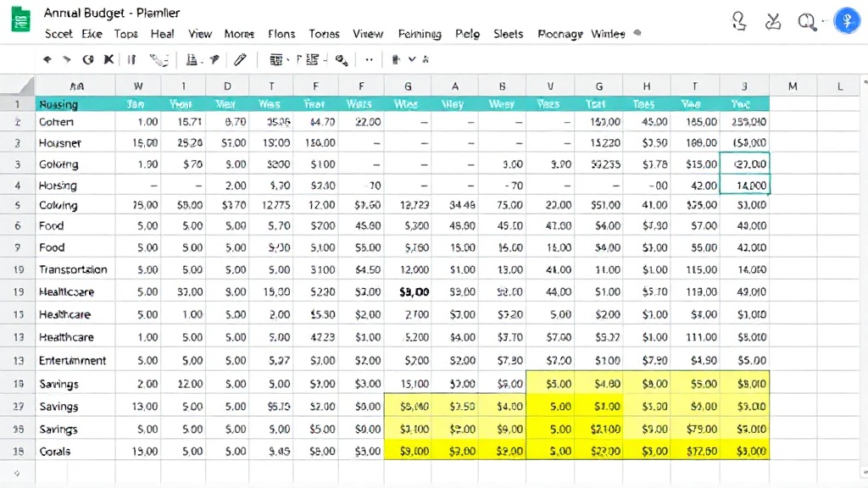The height and width of the screenshot is (488, 868).
Task: Click the 'Horsing' cell
Action: (x=75, y=186)
